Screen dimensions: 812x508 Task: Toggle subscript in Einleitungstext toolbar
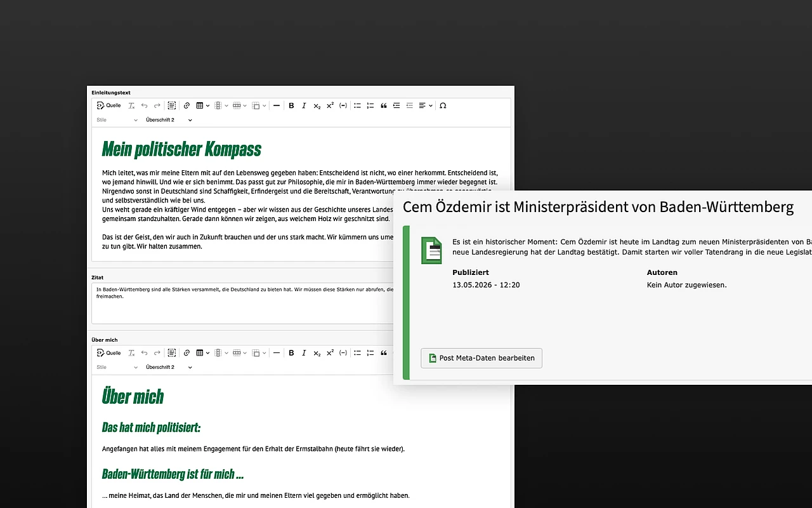[x=317, y=105]
